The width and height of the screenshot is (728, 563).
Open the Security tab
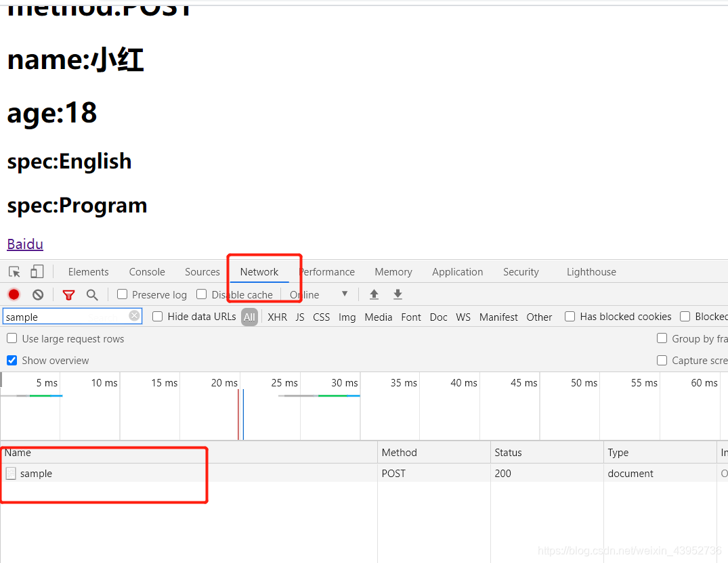click(521, 272)
